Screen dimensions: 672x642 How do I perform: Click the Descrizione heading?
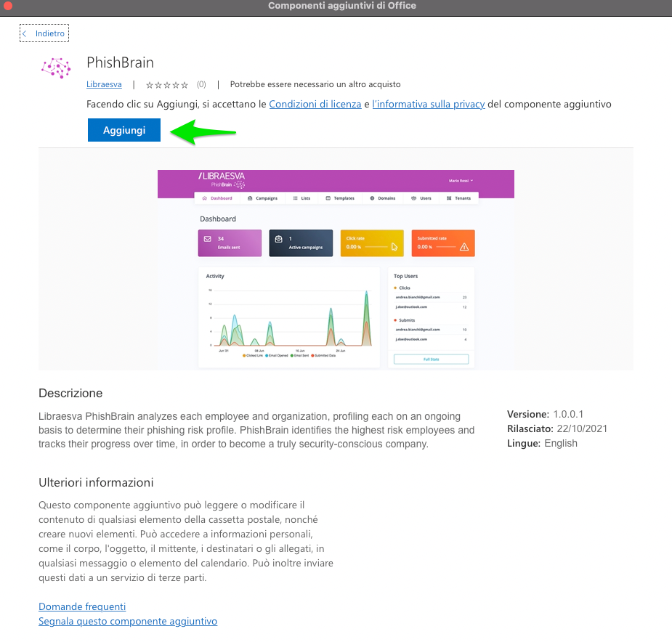click(x=70, y=393)
